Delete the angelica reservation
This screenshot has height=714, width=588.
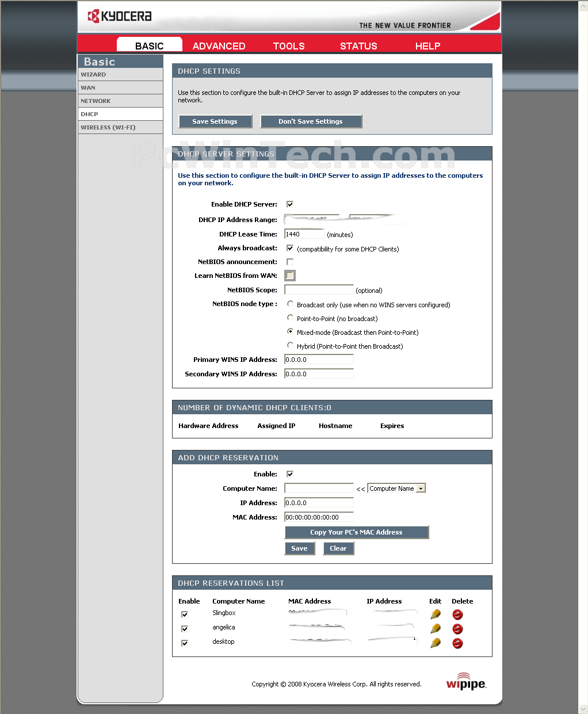(x=457, y=629)
